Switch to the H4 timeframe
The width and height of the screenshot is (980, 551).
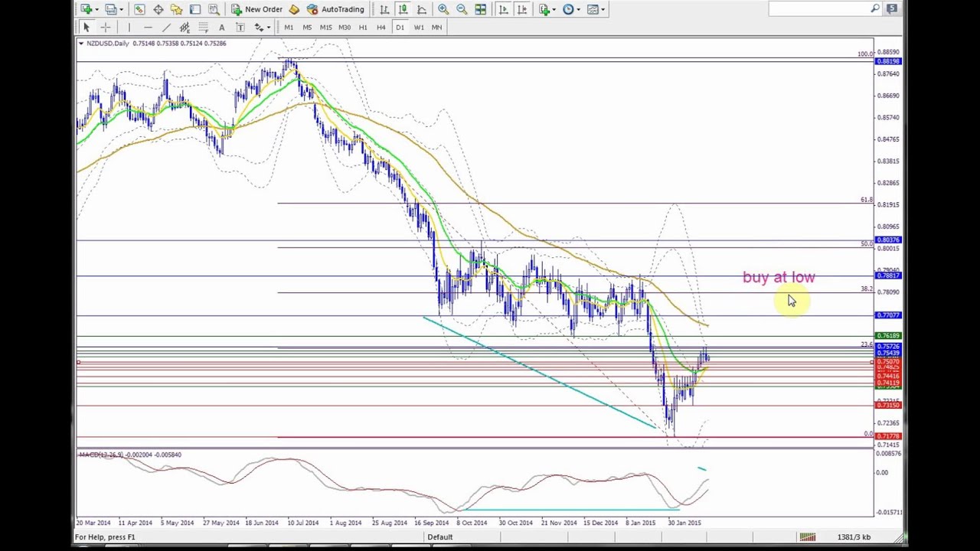[381, 28]
